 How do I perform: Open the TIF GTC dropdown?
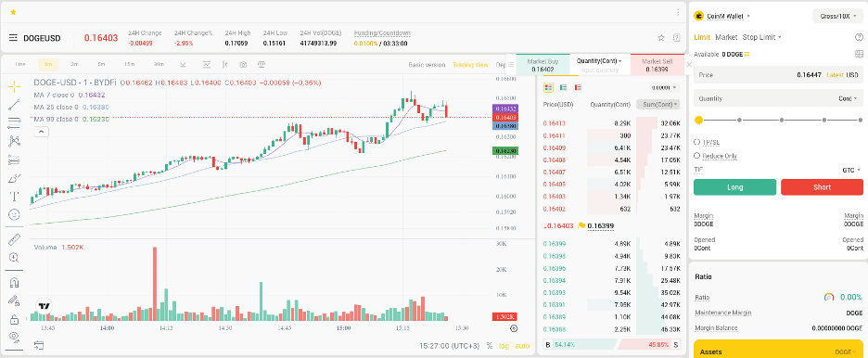[x=851, y=171]
